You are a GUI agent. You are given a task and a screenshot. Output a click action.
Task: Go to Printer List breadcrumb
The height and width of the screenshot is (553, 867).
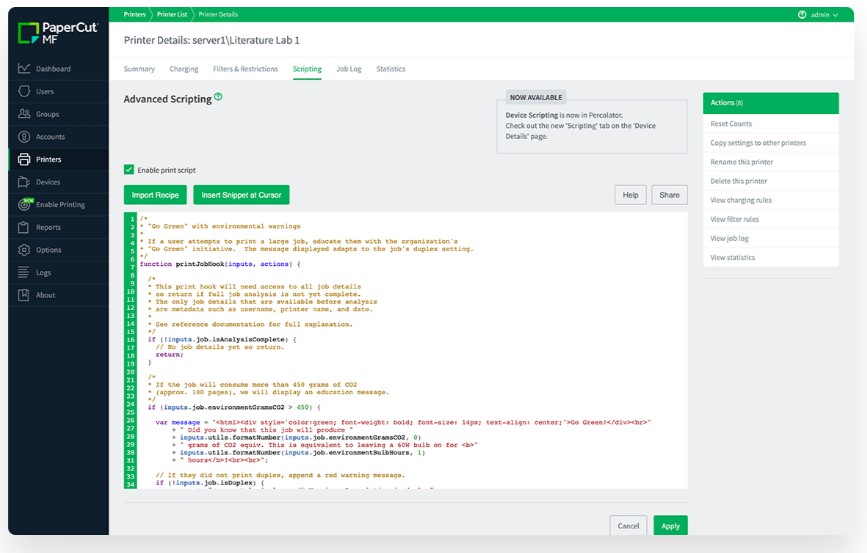(x=171, y=15)
